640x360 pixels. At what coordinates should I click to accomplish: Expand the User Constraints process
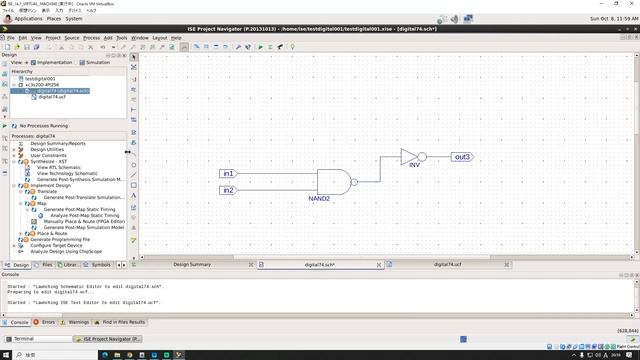pos(14,156)
